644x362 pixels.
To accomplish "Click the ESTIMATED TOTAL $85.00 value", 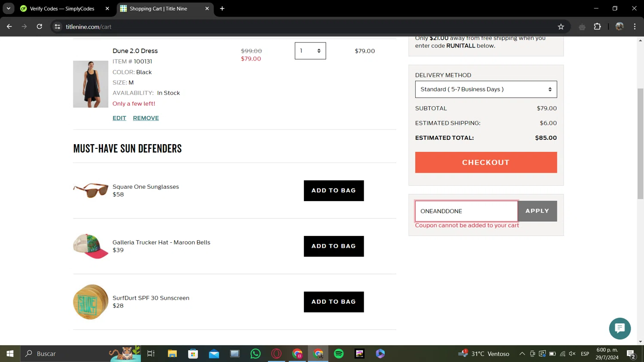I will [x=546, y=138].
